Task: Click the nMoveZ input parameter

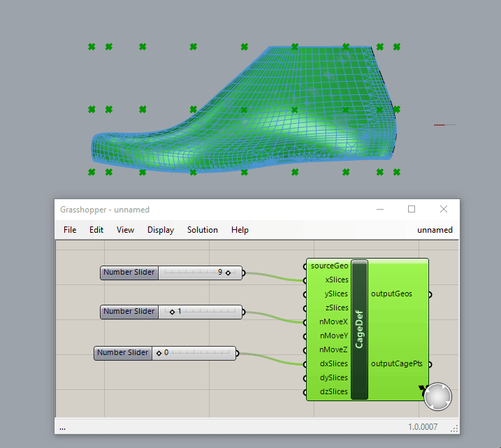Action: (x=333, y=350)
